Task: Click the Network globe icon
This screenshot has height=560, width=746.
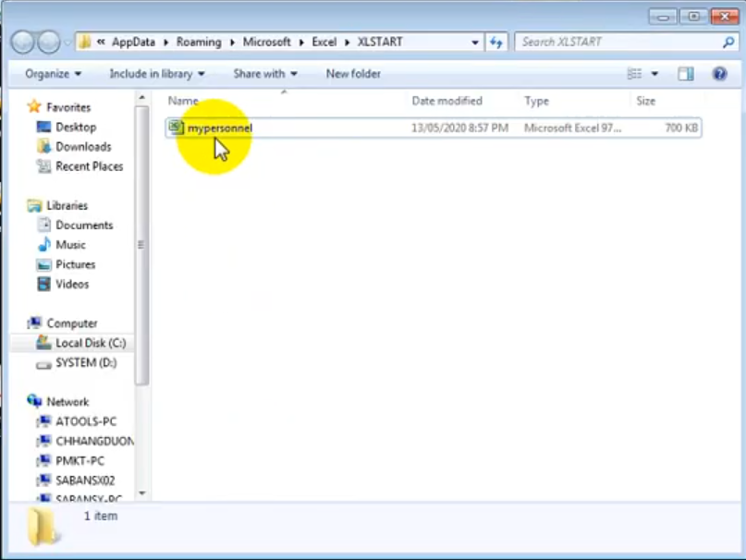Action: point(34,401)
